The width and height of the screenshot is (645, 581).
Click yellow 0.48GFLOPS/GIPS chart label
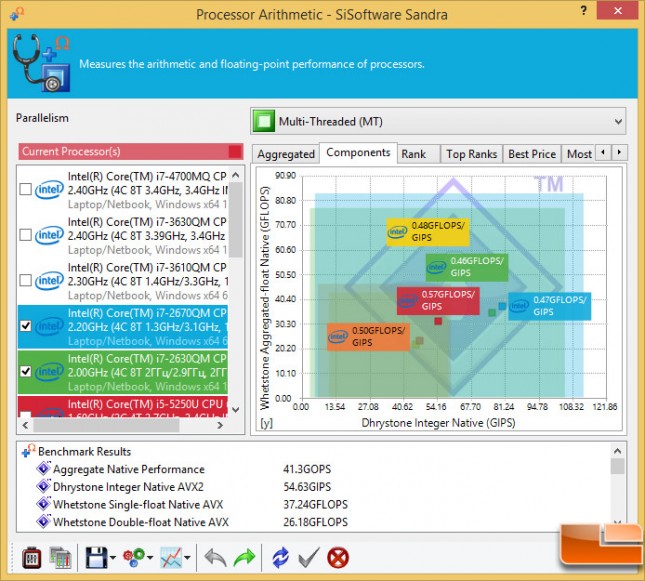(x=427, y=232)
